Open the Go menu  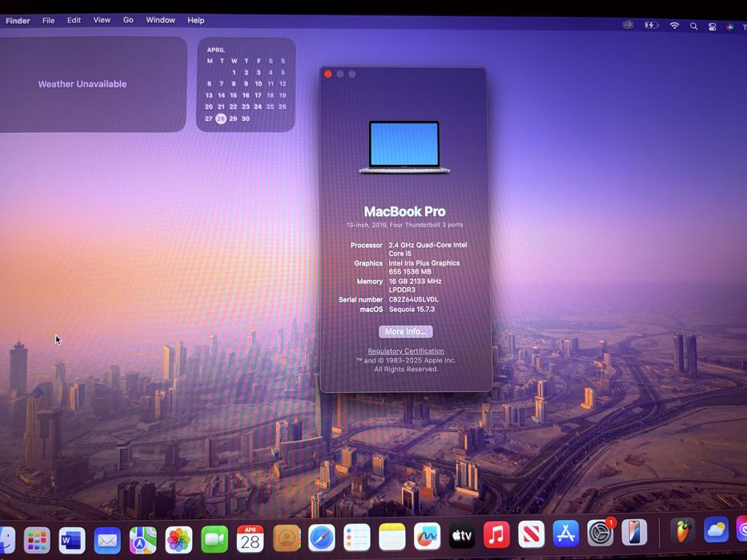[128, 20]
